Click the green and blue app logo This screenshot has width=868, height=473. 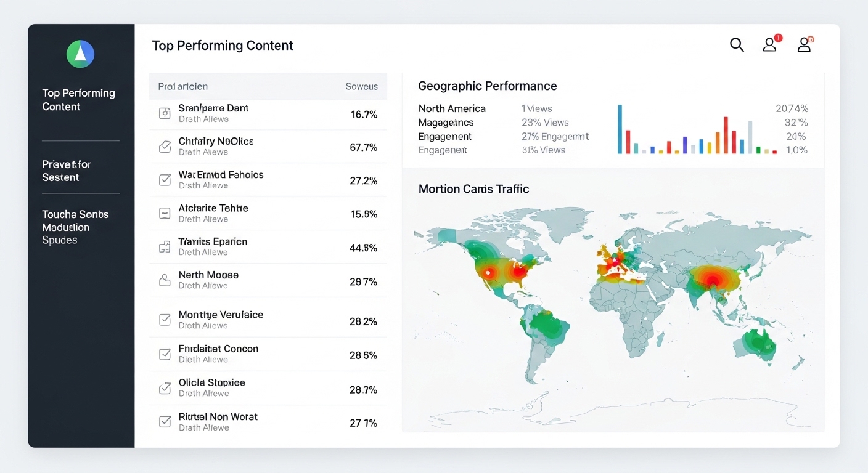click(80, 54)
